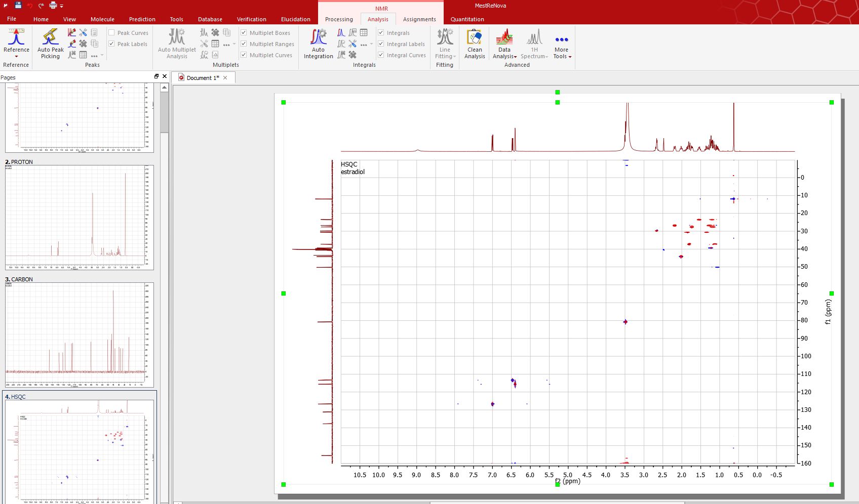Switch to the Assignments tab
Screen dimensions: 859x504
419,19
